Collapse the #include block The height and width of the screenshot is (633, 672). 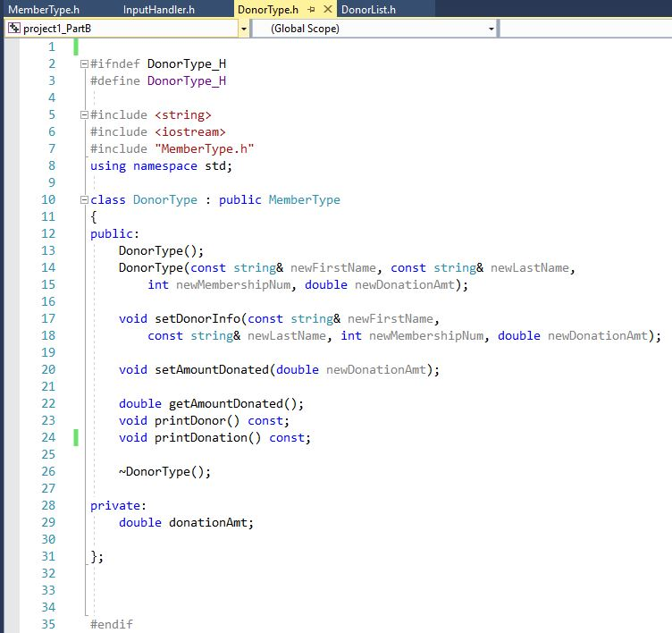pos(84,115)
